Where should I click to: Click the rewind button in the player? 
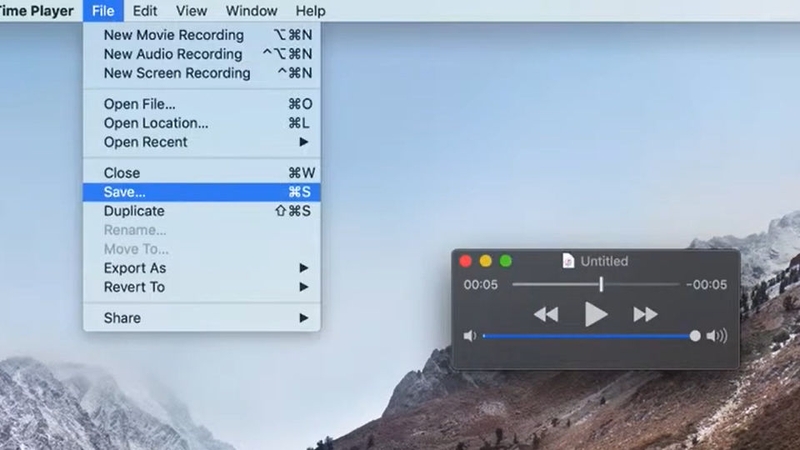[546, 314]
